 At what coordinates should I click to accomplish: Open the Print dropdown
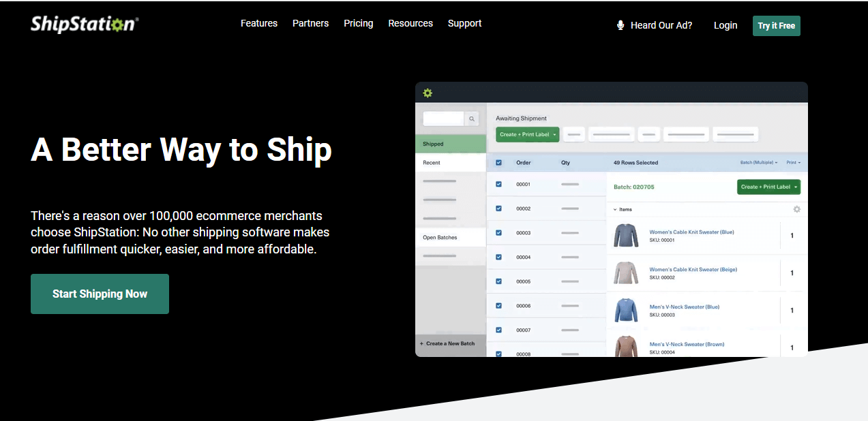[794, 163]
